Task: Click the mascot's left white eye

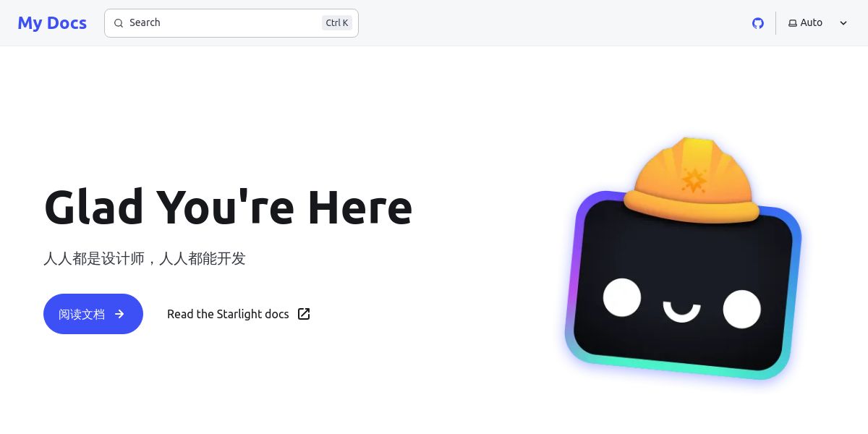Action: click(x=622, y=297)
